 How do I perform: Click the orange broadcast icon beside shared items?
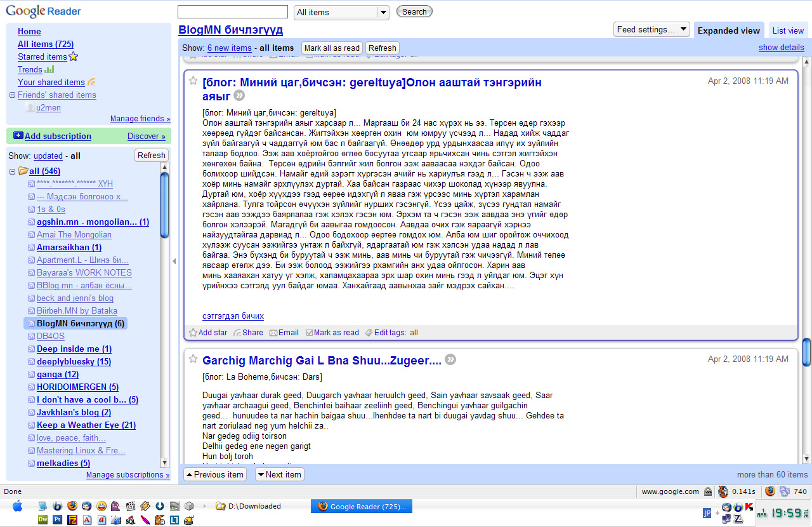point(92,82)
